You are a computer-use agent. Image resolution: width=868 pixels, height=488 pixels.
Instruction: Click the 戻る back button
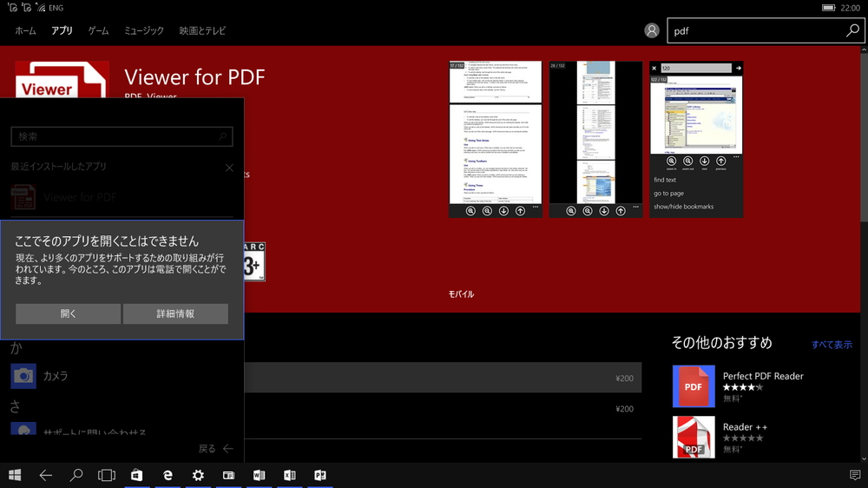click(216, 448)
